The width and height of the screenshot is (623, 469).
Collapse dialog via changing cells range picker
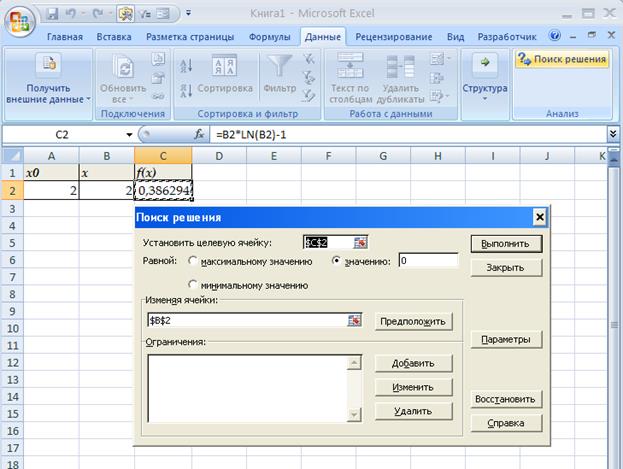coord(354,320)
